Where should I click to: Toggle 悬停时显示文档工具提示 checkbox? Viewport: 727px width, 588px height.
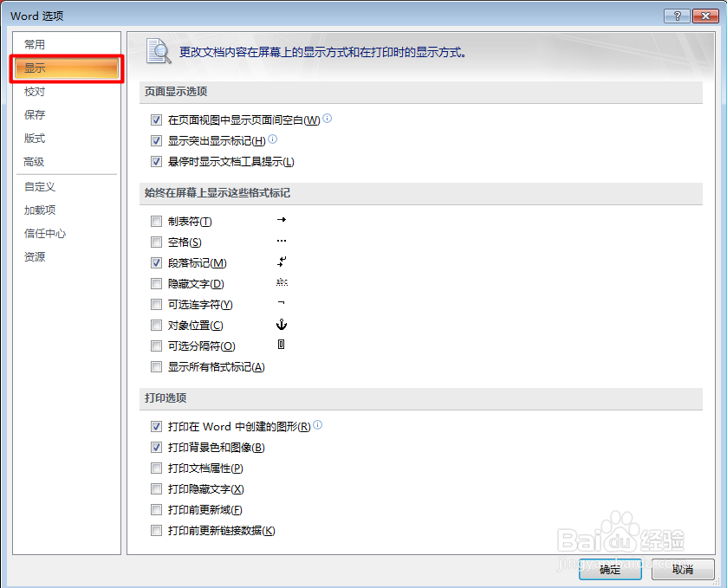click(x=156, y=162)
